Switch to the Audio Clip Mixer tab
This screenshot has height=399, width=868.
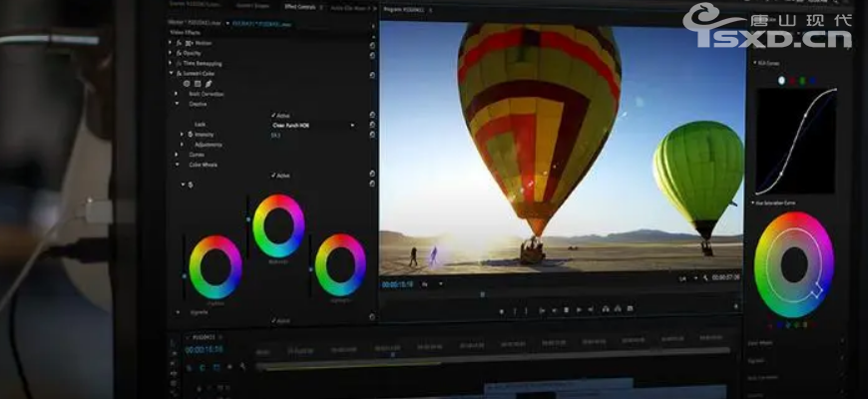coord(349,8)
